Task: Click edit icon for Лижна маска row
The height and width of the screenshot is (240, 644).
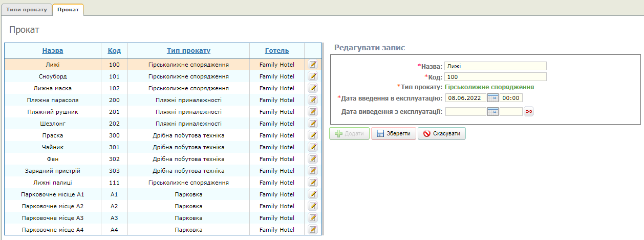Action: (313, 88)
